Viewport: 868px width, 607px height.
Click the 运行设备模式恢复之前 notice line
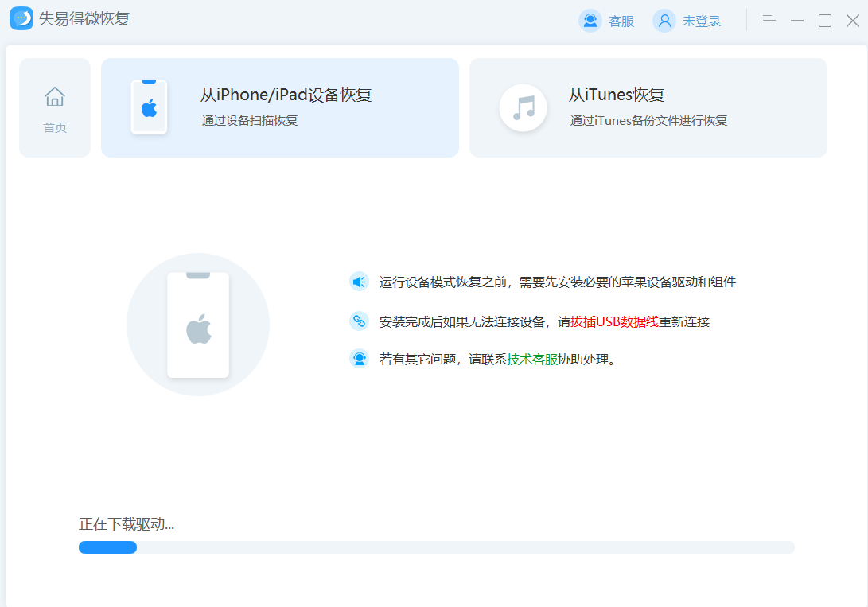(558, 282)
